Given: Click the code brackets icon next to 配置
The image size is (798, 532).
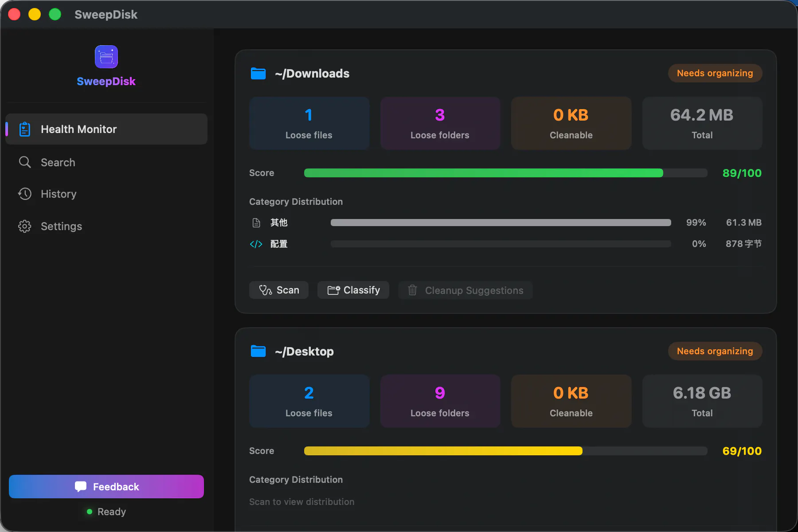Looking at the screenshot, I should (x=256, y=244).
